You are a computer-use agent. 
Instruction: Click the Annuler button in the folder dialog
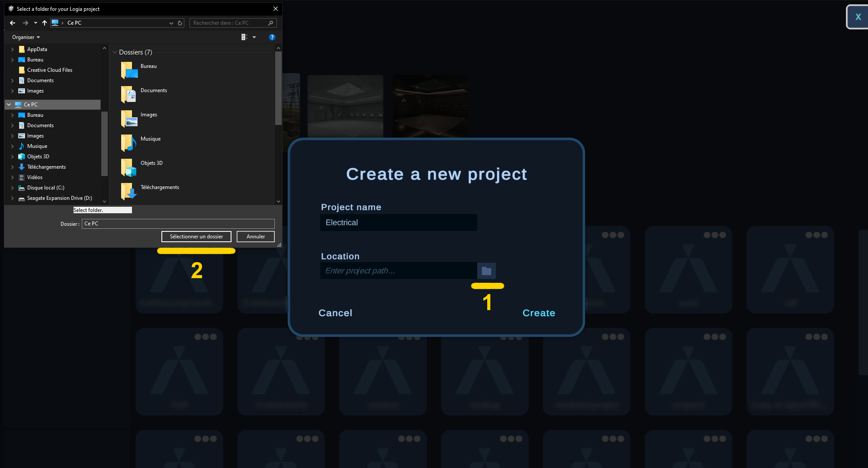pos(255,237)
